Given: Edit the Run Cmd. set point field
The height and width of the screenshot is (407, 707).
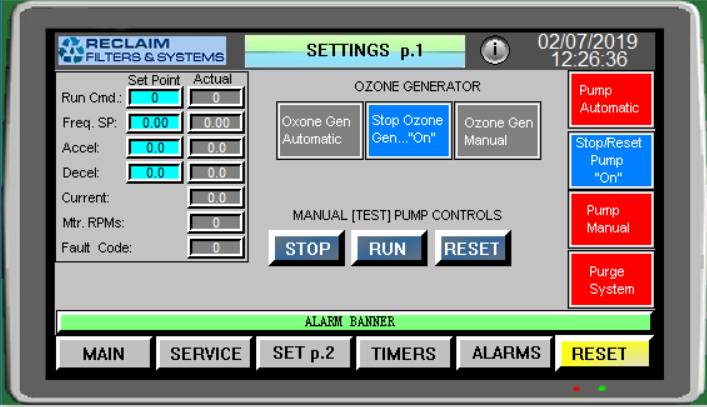Looking at the screenshot, I should tap(155, 98).
